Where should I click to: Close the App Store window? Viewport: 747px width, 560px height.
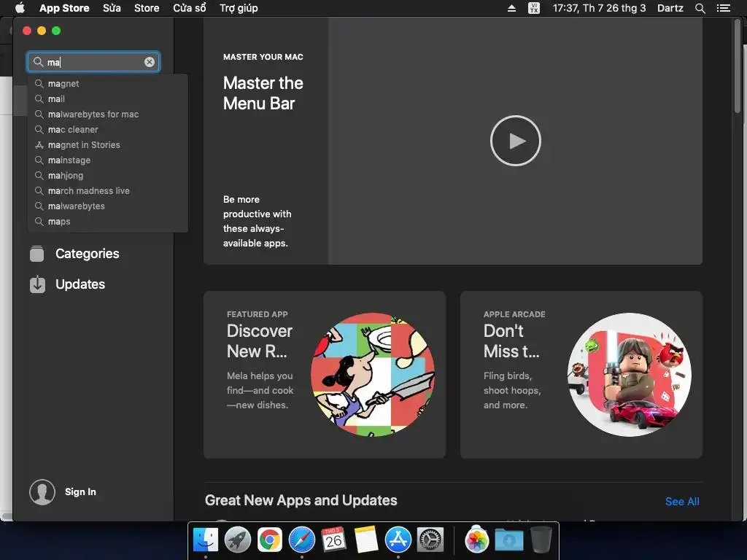27,31
